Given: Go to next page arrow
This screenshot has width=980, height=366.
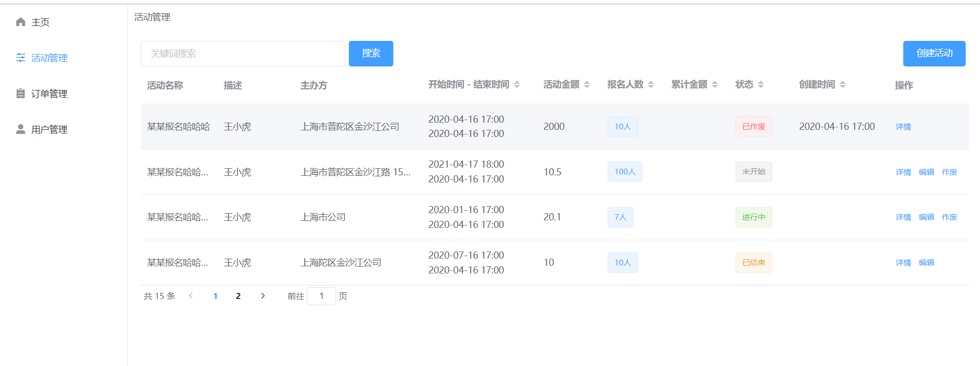Looking at the screenshot, I should point(263,296).
